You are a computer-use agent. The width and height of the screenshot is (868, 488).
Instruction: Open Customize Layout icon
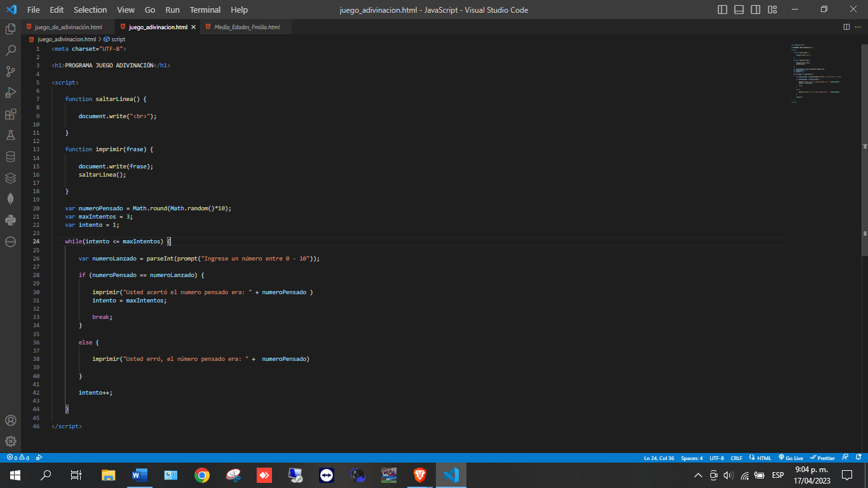pos(772,10)
